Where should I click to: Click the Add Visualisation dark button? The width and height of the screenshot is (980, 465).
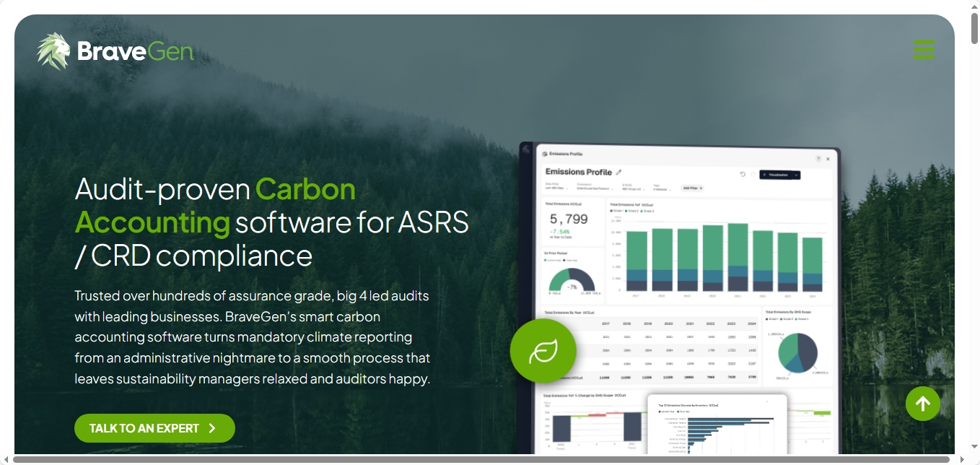[x=775, y=175]
